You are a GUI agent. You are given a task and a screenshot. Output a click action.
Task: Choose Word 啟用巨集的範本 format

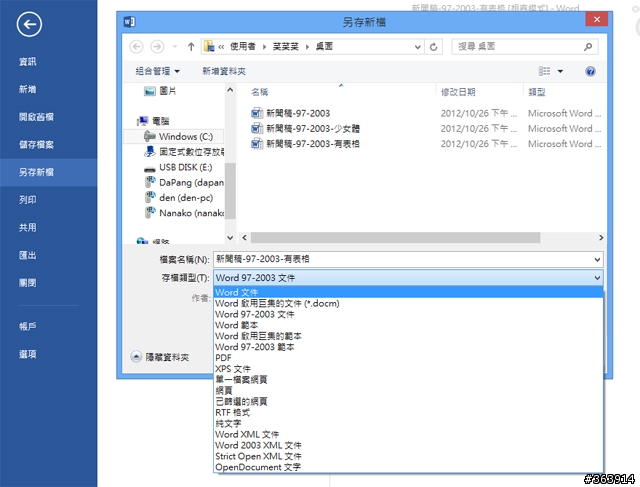pyautogui.click(x=408, y=336)
